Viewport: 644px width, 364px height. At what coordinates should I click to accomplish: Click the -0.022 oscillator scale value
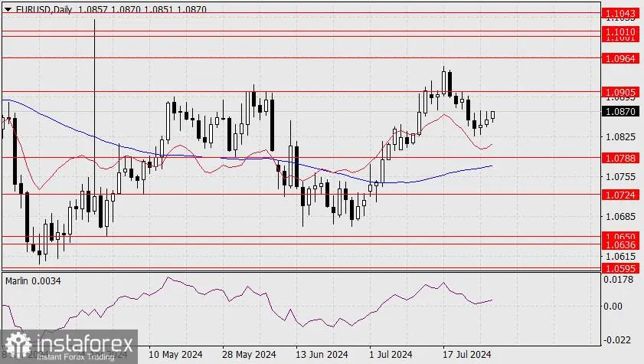pos(617,339)
